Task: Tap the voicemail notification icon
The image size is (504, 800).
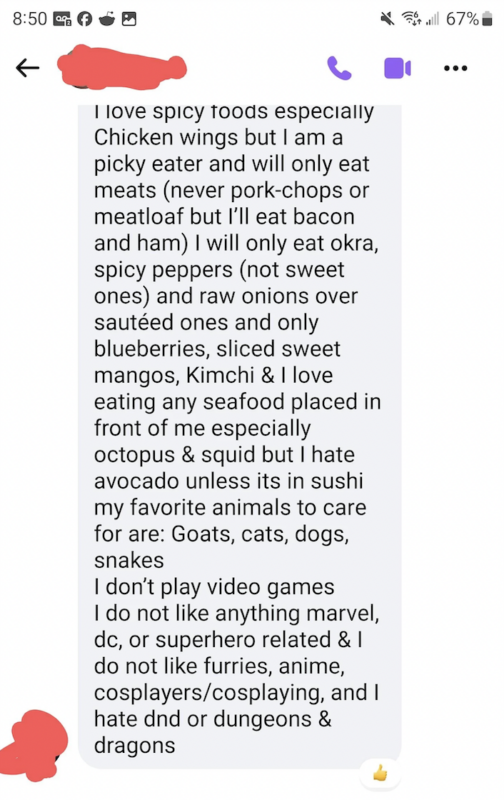Action: pos(62,19)
